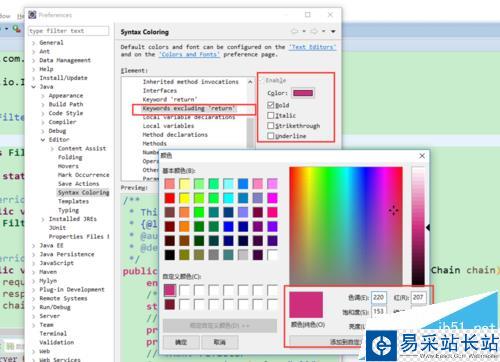Screen dimensions: 500x362
Task: Select 'Local variables' element
Action: point(168,126)
